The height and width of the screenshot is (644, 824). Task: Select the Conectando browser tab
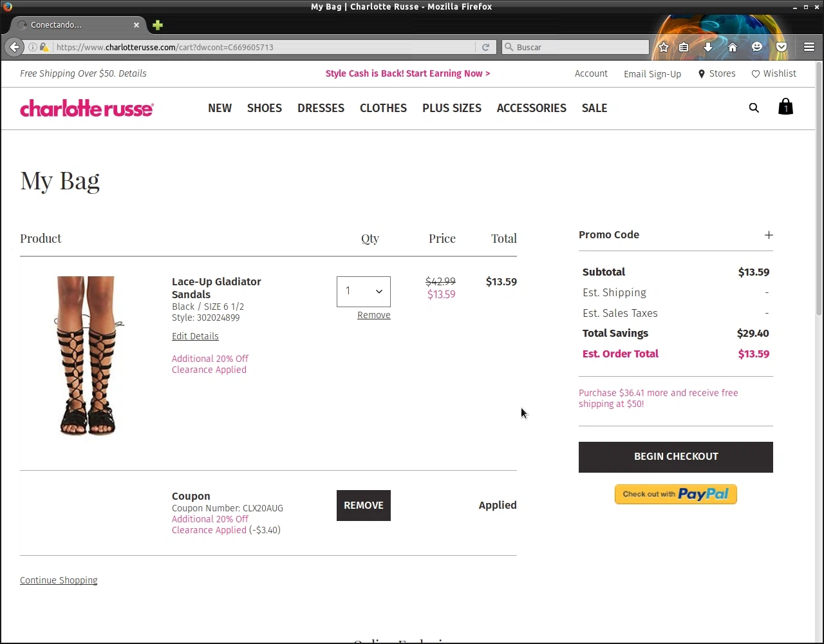[x=77, y=25]
